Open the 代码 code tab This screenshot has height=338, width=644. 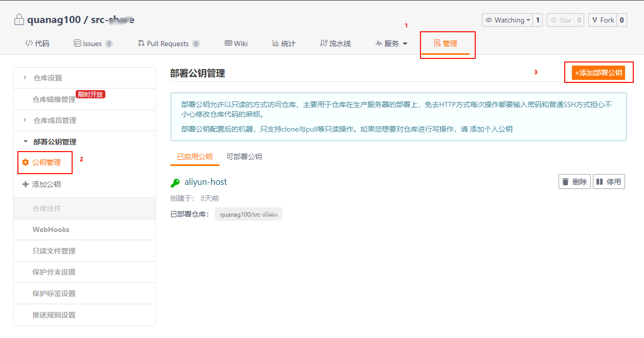(x=37, y=44)
